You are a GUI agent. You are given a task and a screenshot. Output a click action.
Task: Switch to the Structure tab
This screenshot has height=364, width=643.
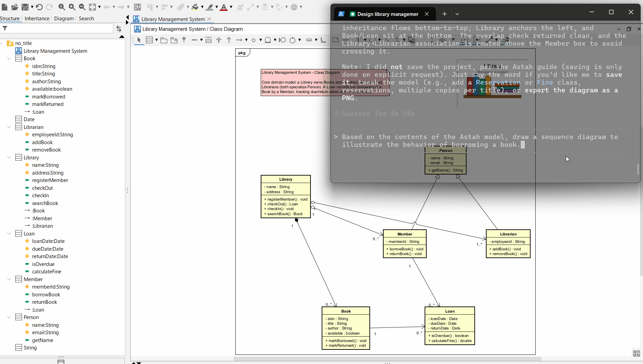[x=10, y=19]
